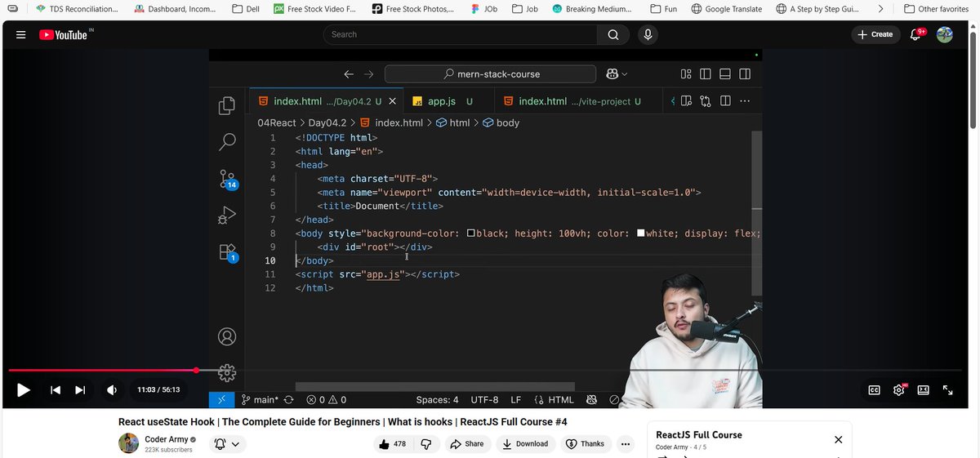Click the Copilot icon in title bar
The width and height of the screenshot is (980, 458).
(x=612, y=73)
